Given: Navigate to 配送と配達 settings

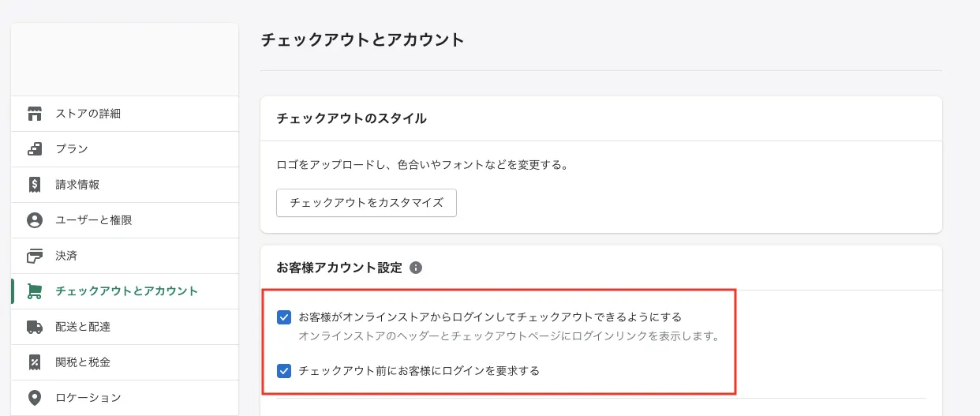Looking at the screenshot, I should click(83, 327).
